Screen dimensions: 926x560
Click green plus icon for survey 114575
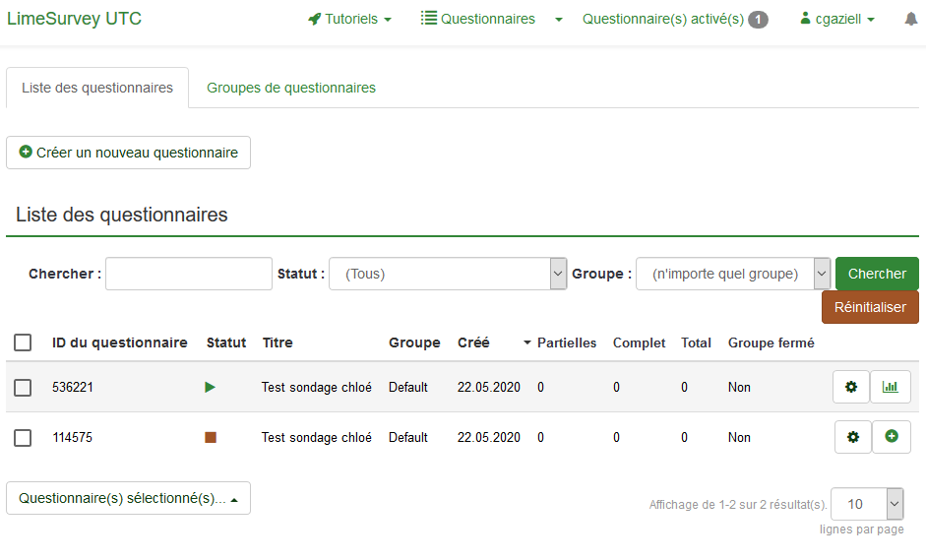892,437
